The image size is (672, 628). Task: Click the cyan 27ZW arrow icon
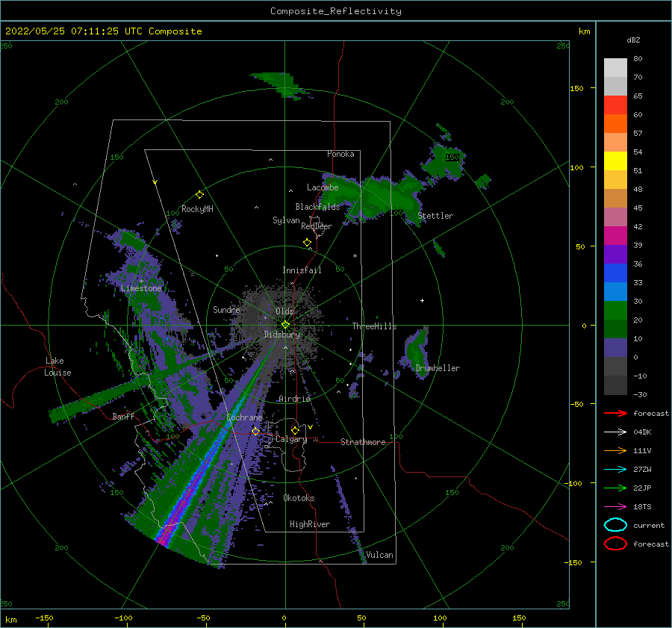[615, 470]
